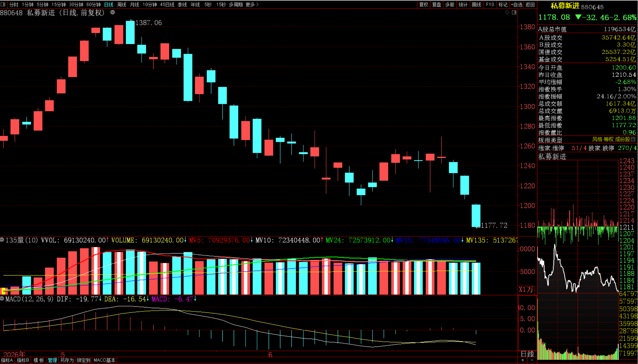
Task: Switch to 分时 intraday view
Action: [x=14, y=5]
